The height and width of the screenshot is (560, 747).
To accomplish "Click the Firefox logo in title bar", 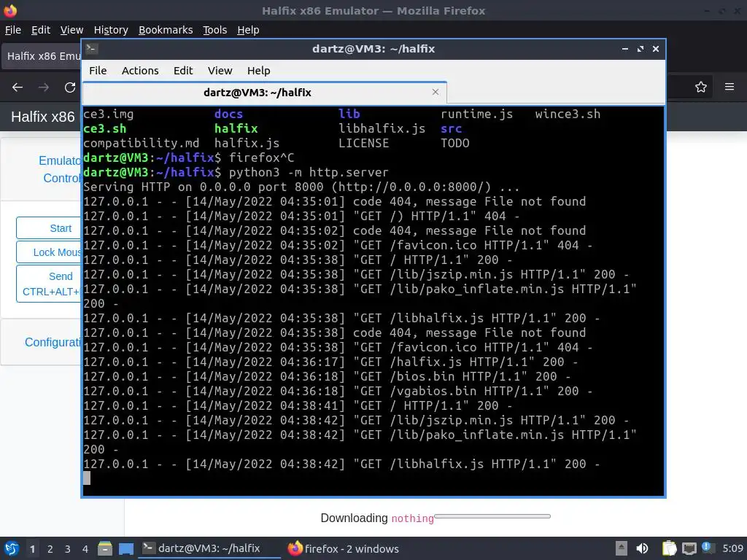I will pyautogui.click(x=10, y=10).
